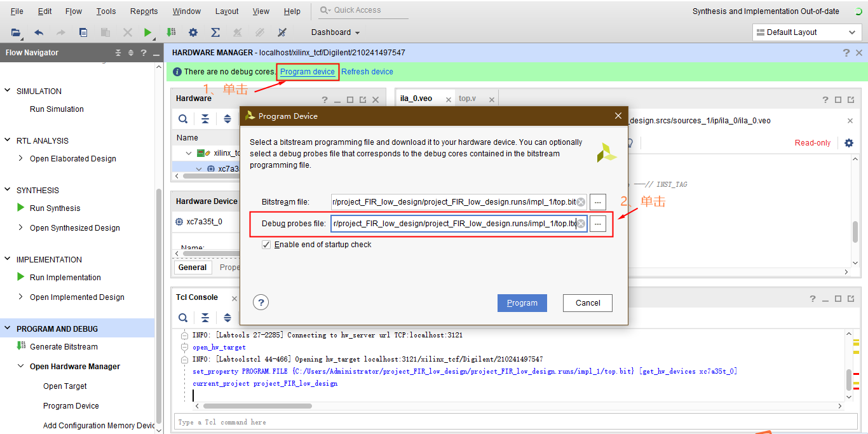Screen dimensions: 868x434
Task: Open Settings gear in main toolbar
Action: coord(193,32)
